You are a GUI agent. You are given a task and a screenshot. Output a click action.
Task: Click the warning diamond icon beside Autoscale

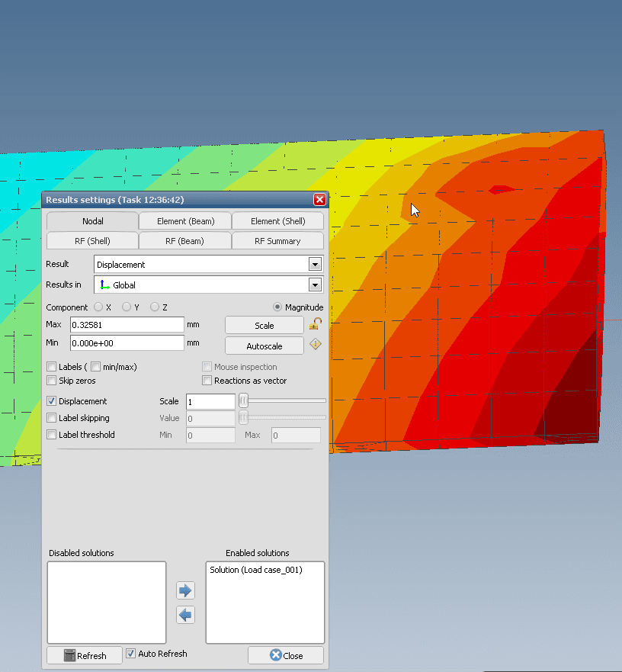(315, 345)
